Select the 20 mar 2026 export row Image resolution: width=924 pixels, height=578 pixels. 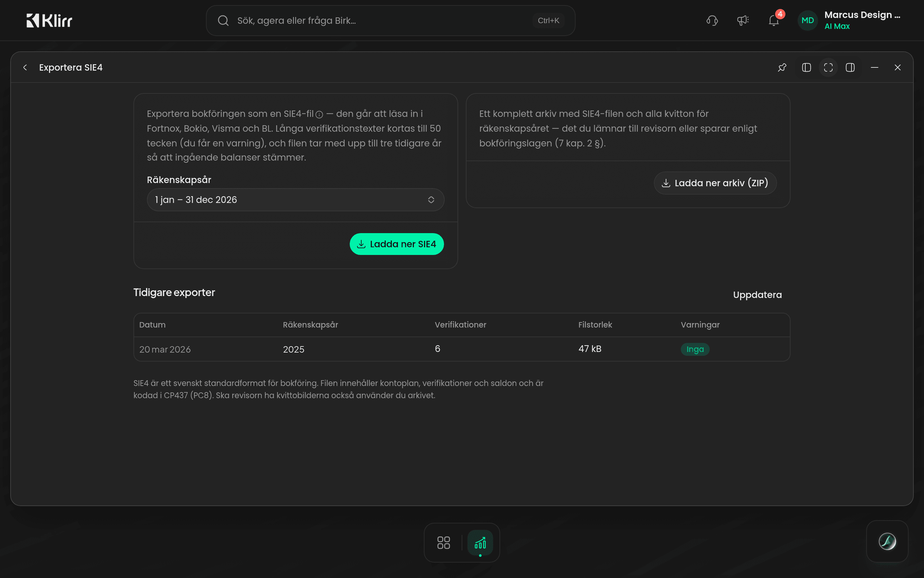point(462,349)
